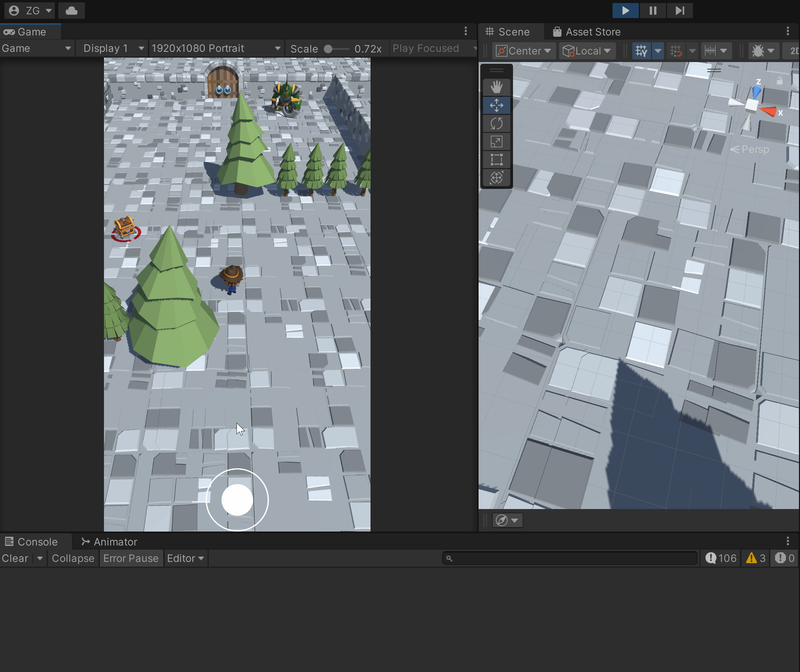
Task: Select the Rect transform tool
Action: click(x=496, y=160)
